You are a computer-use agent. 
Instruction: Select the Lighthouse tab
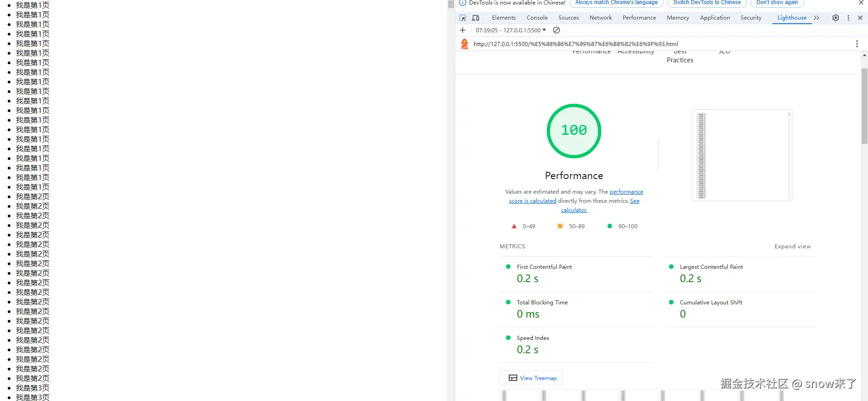pos(791,18)
